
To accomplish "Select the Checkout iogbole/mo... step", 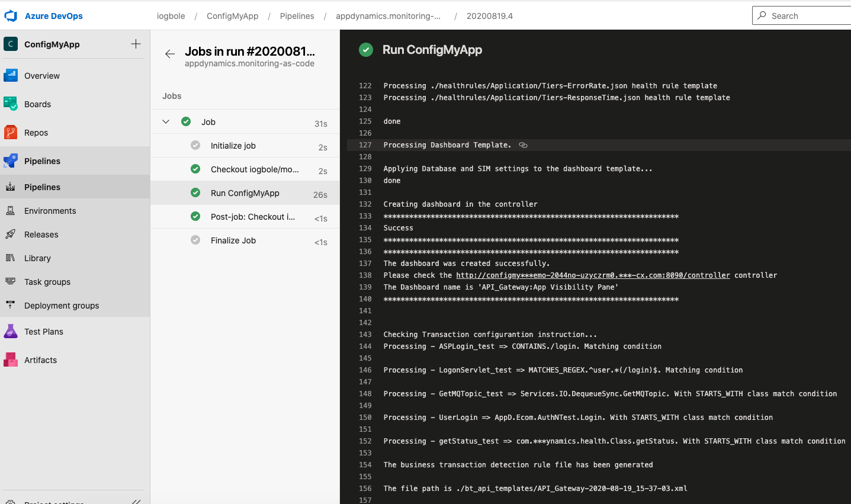I will click(245, 169).
